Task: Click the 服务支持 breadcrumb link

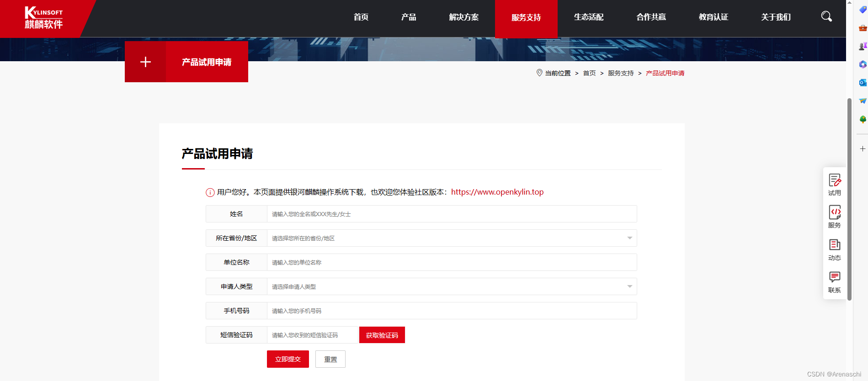Action: click(x=621, y=73)
